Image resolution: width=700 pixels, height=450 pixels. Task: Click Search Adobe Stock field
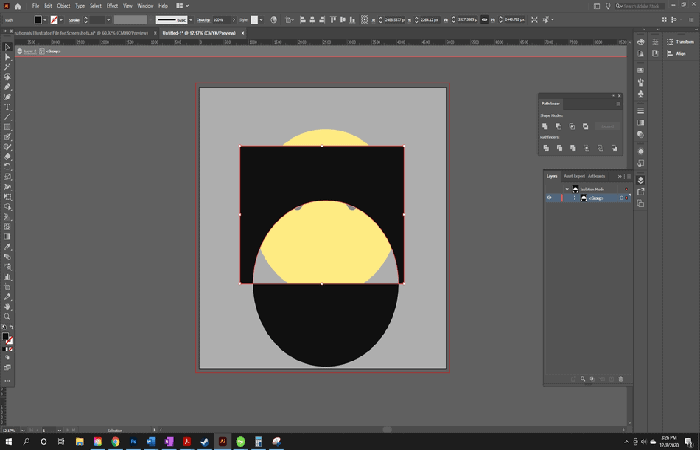click(x=640, y=6)
